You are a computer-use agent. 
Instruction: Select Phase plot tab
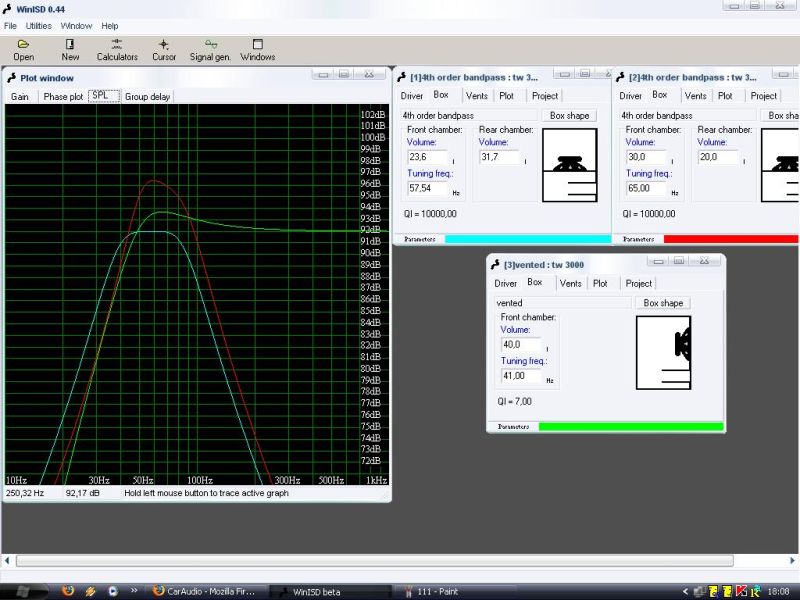(x=63, y=97)
